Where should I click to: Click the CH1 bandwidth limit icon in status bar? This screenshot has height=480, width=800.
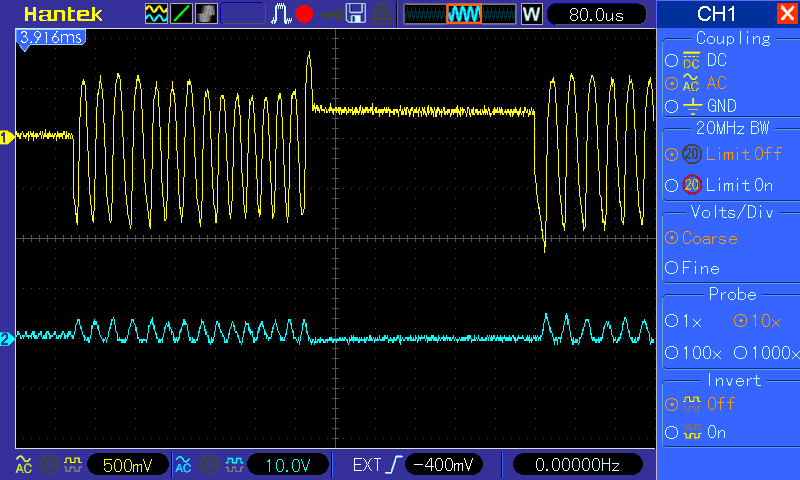pyautogui.click(x=48, y=465)
